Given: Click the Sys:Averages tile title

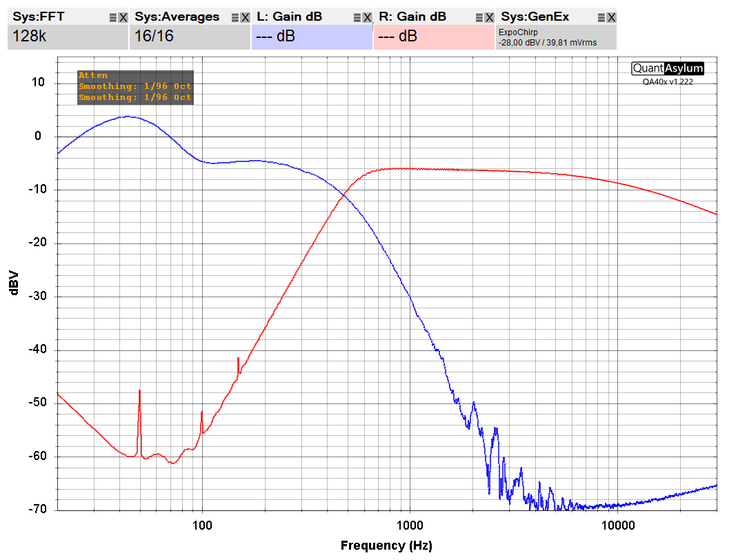Looking at the screenshot, I should [x=177, y=17].
